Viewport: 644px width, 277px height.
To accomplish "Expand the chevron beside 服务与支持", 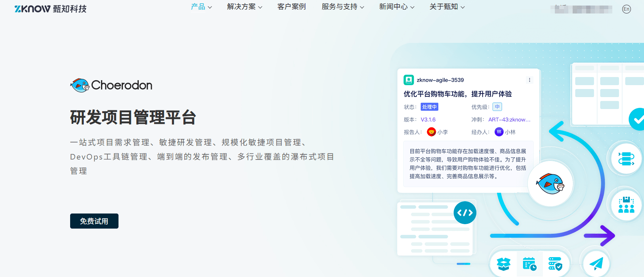I will (x=362, y=8).
